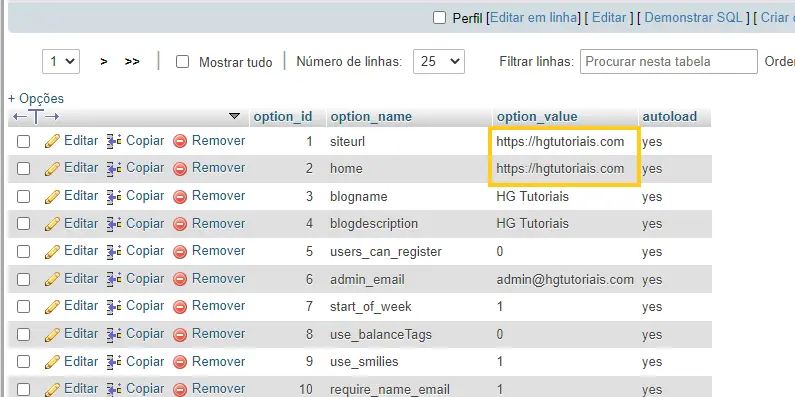Viewport: 795px width, 397px height.
Task: Click the Demonstrar SQL link
Action: (x=693, y=18)
